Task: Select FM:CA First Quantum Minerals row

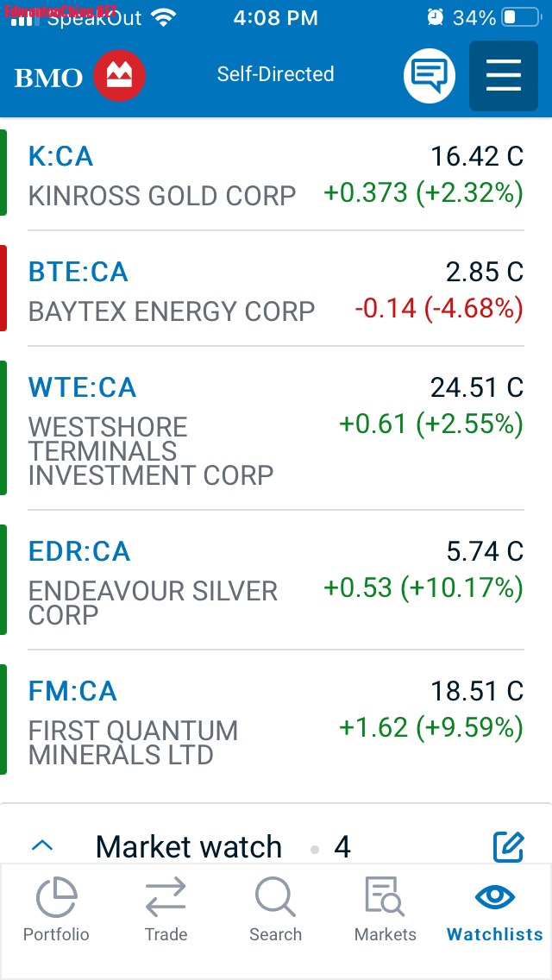Action: pyautogui.click(x=133, y=720)
